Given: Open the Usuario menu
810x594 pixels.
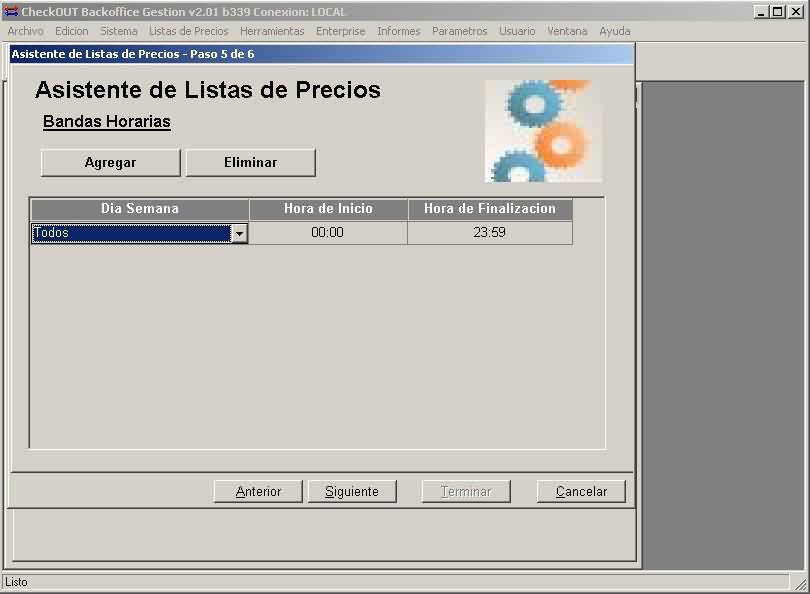Looking at the screenshot, I should click(x=517, y=31).
